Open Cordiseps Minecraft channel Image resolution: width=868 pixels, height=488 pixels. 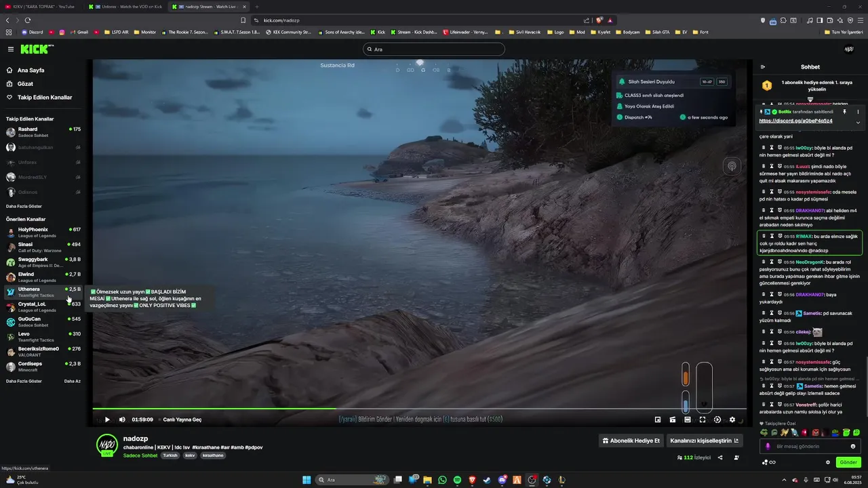tap(43, 367)
